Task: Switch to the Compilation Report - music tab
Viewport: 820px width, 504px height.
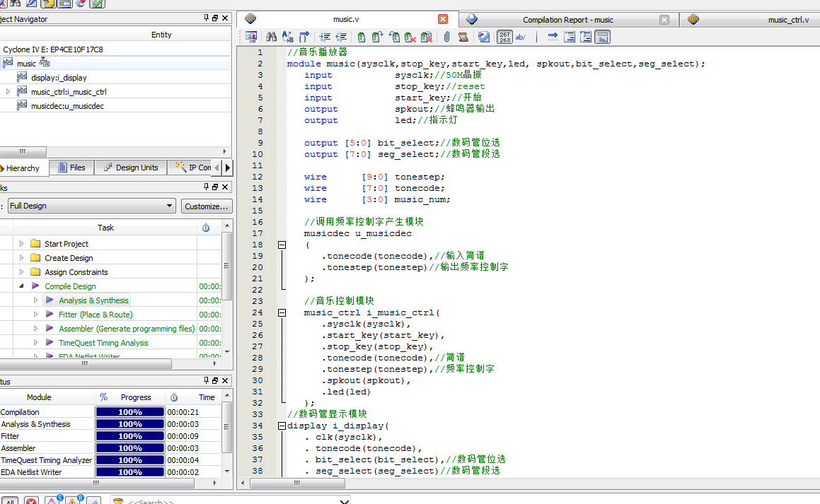Action: point(567,20)
